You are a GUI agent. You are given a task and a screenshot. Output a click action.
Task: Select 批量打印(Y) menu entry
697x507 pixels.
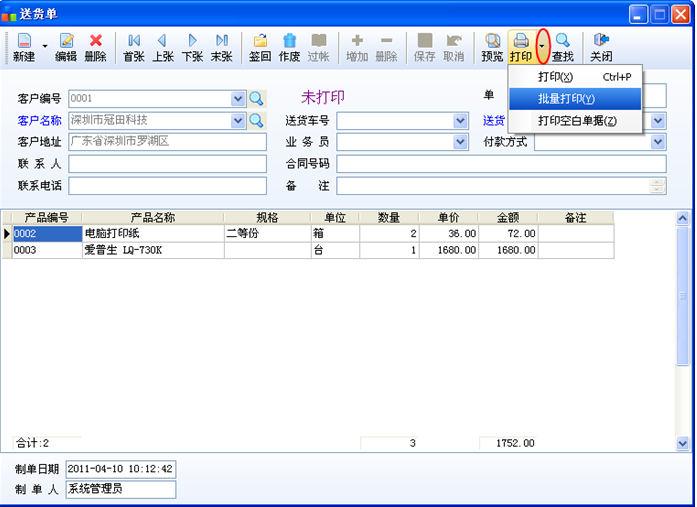pos(575,99)
